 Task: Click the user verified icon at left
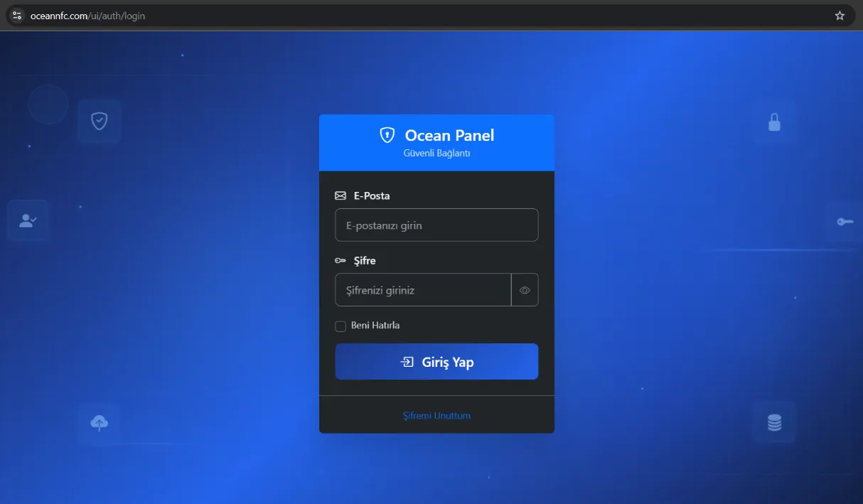point(28,220)
